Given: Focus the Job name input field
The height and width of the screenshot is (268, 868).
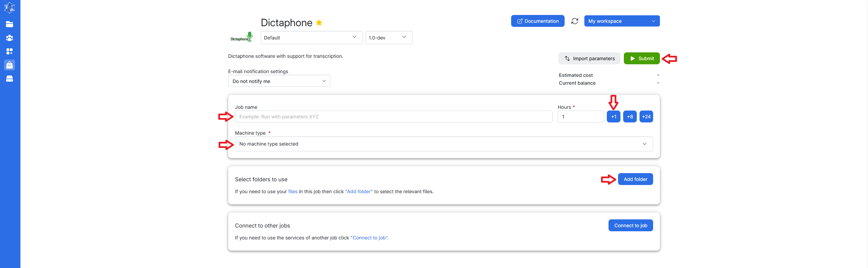Looking at the screenshot, I should pyautogui.click(x=393, y=117).
